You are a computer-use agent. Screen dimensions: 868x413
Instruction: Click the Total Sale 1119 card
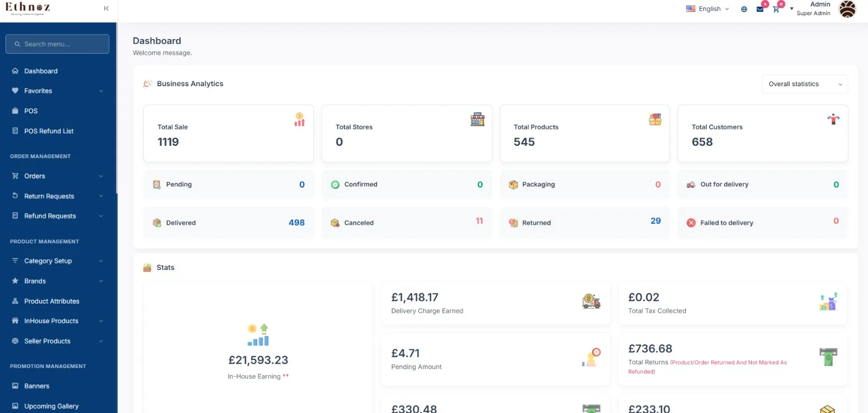pos(228,133)
